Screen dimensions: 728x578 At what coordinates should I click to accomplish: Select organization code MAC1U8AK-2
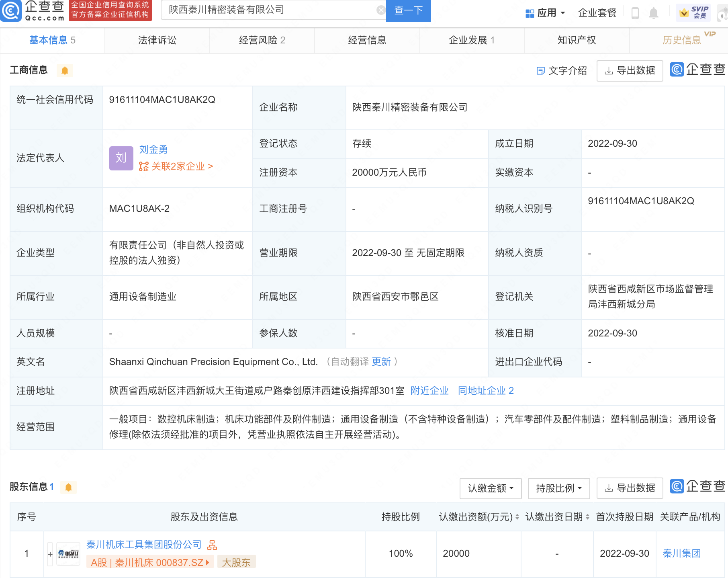pos(139,209)
